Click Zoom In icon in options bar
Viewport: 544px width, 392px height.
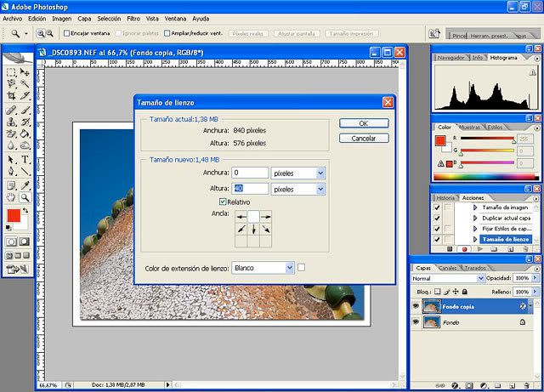tap(41, 33)
